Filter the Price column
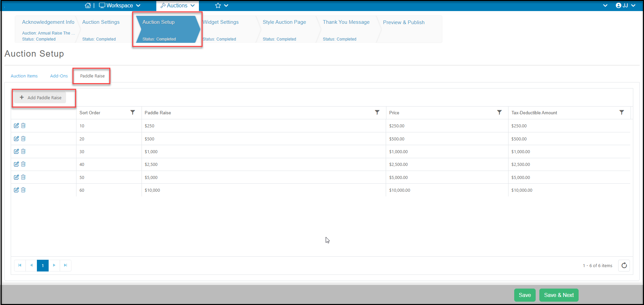644x305 pixels. pyautogui.click(x=499, y=113)
